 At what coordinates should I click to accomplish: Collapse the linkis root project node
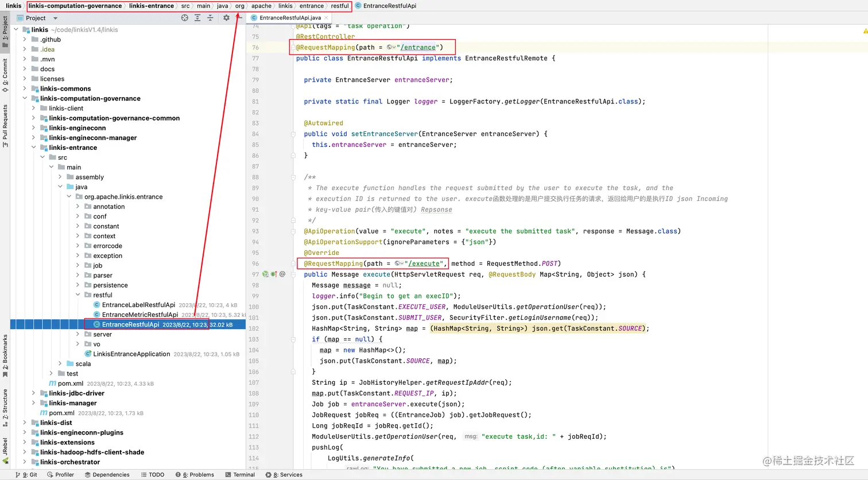point(16,30)
